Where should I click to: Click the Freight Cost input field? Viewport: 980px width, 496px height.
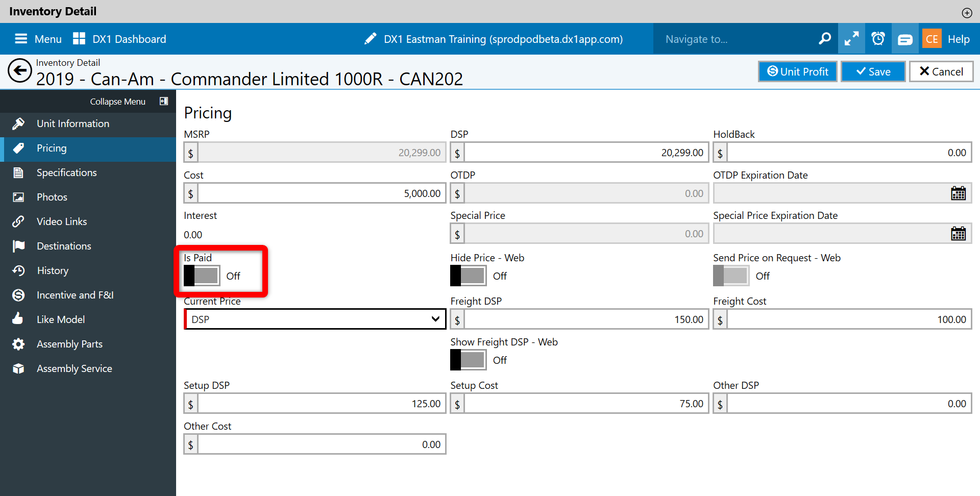849,319
